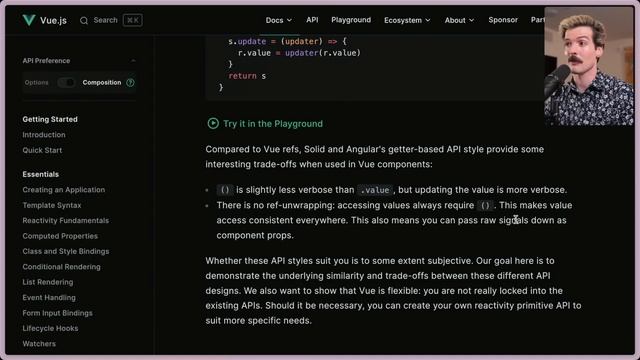640x360 pixels.
Task: Click the ⌘K keyboard shortcut badge
Action: pos(133,20)
